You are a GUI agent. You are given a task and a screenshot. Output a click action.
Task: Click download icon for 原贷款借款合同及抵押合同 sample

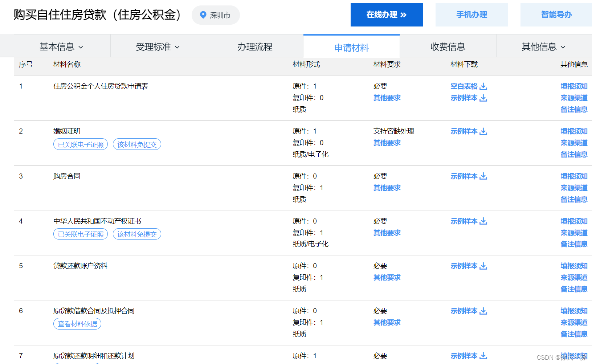coord(483,311)
